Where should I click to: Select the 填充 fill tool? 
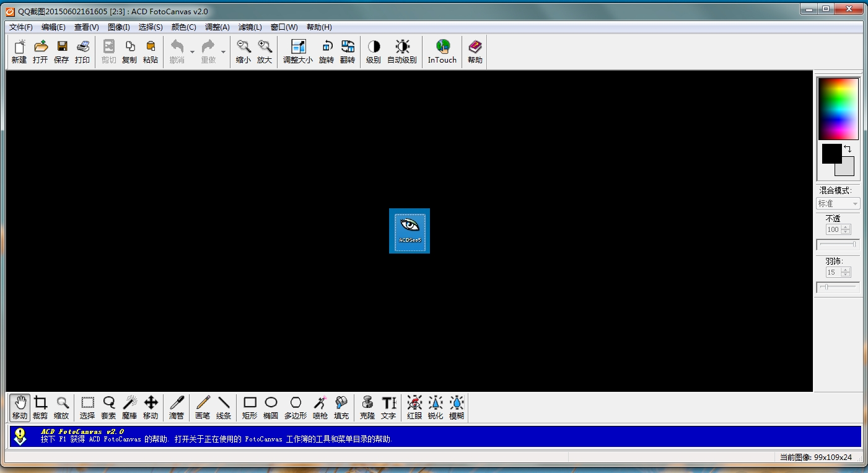coord(341,408)
